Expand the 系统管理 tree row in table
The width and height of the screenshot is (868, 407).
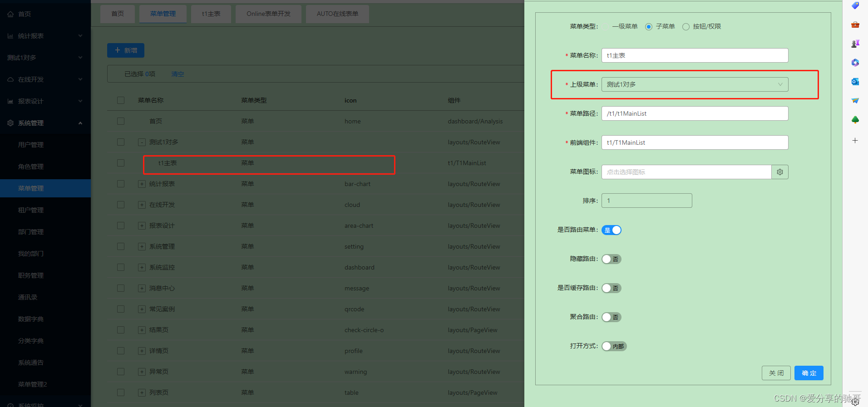(x=142, y=247)
